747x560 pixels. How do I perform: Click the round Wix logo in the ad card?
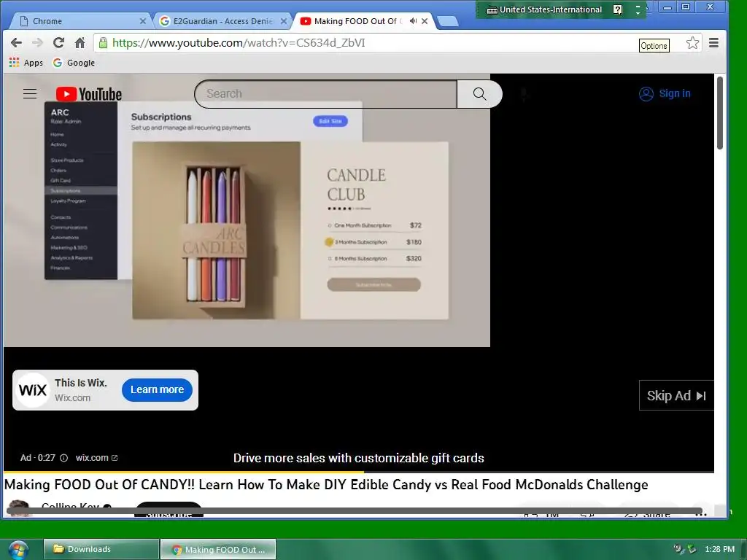click(32, 390)
